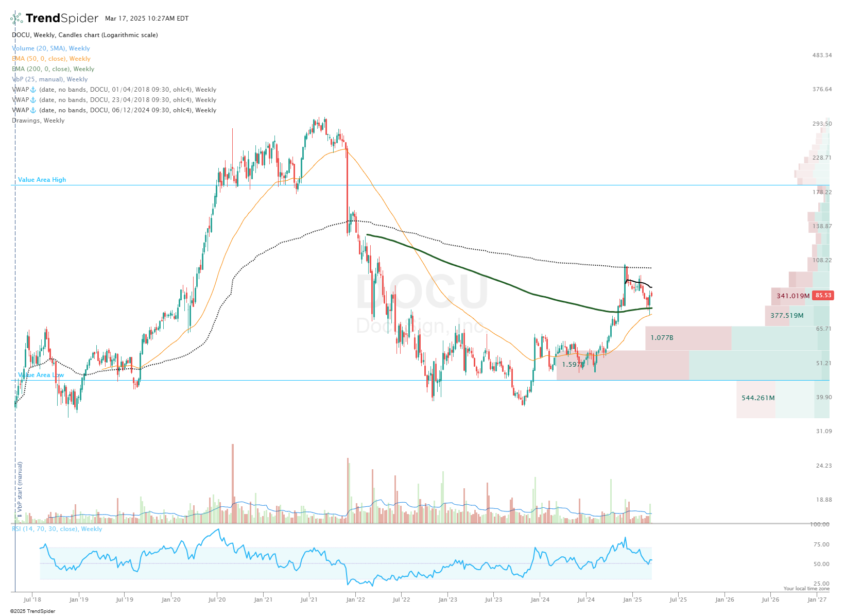
Task: Click the Jan '26 date axis label
Action: [x=725, y=600]
